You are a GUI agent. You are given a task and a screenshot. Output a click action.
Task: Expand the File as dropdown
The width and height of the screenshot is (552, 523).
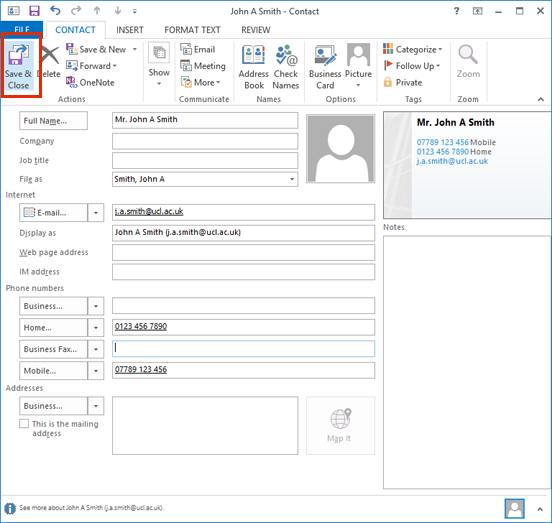point(292,179)
